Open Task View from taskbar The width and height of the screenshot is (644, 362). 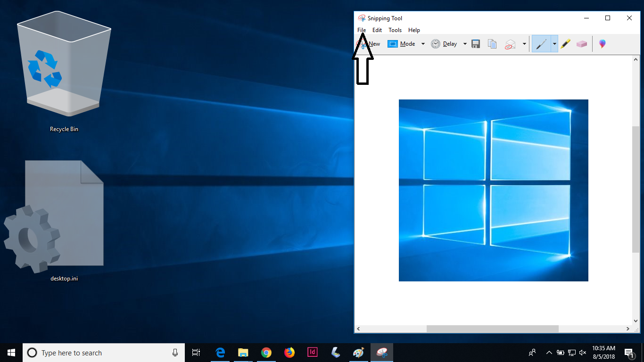pos(196,353)
